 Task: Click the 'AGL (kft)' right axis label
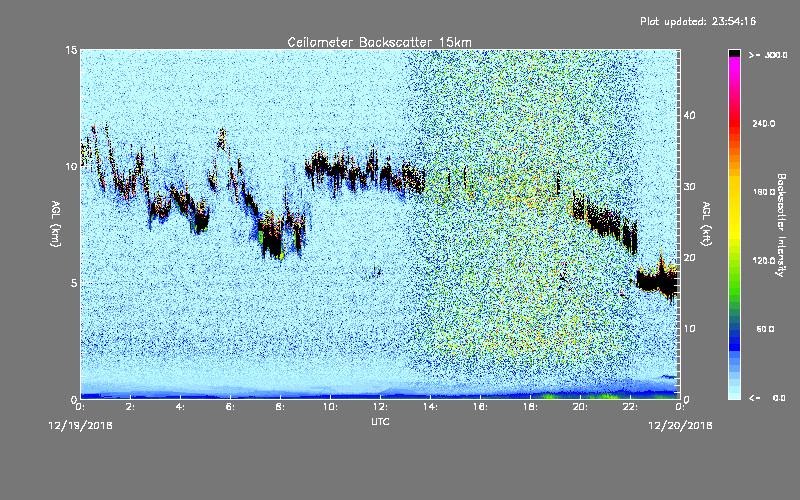[707, 223]
